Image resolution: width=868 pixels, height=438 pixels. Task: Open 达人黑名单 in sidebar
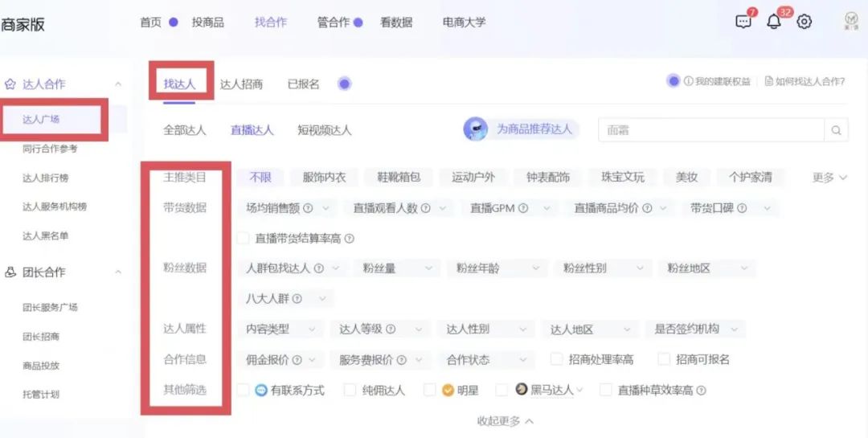[x=46, y=236]
